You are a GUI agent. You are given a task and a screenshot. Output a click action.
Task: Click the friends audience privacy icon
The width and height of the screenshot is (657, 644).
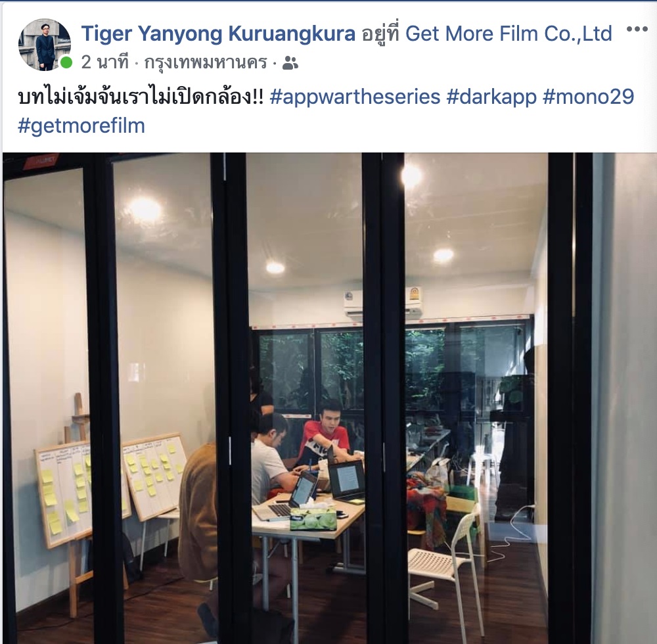pyautogui.click(x=290, y=63)
